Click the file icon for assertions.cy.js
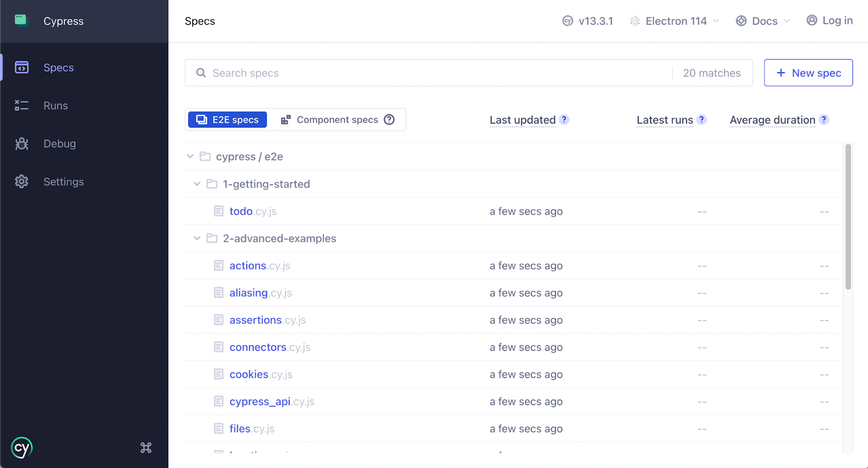The image size is (868, 468). [219, 320]
